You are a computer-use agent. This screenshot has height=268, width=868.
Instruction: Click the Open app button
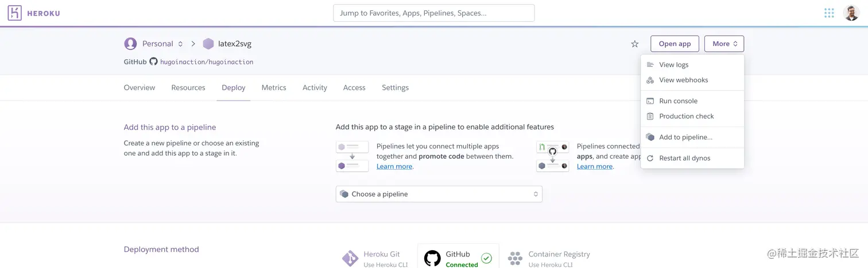pos(675,44)
